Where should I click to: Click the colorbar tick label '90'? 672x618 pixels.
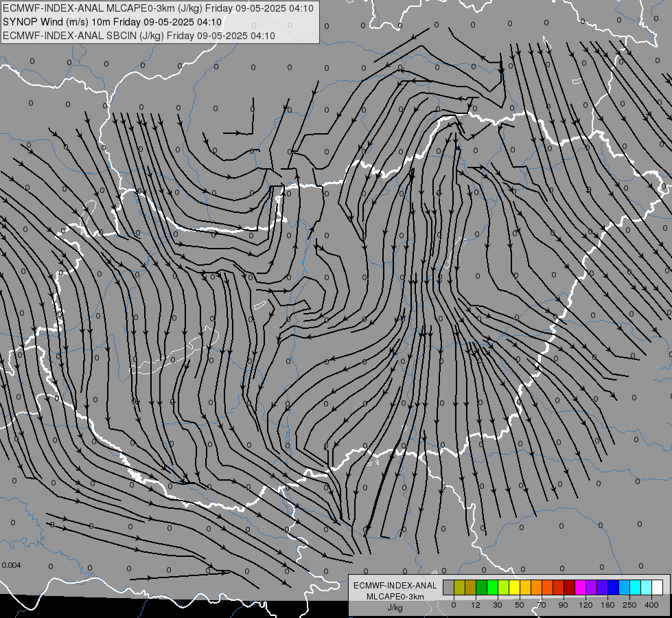563,605
